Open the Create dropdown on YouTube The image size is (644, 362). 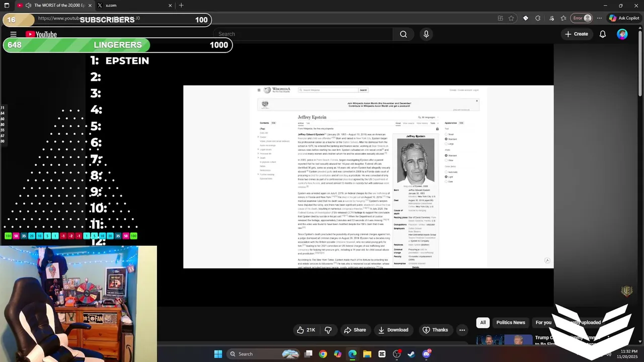point(576,34)
